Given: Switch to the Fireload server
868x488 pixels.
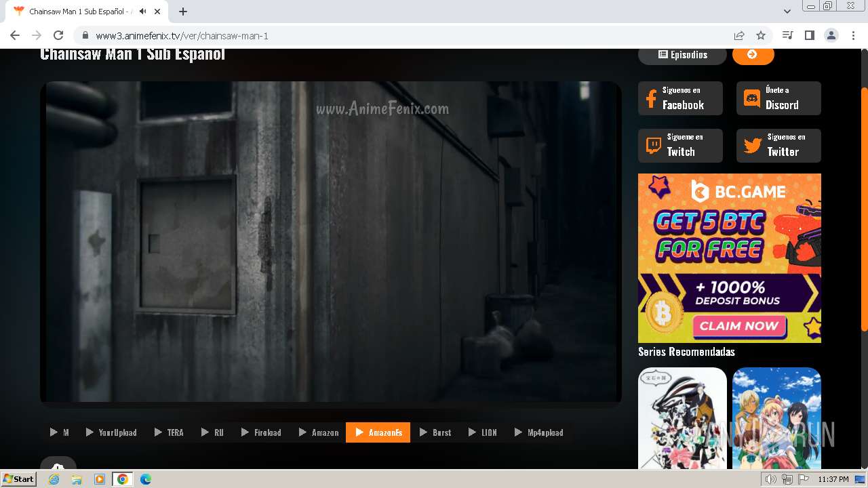Looking at the screenshot, I should coord(261,432).
